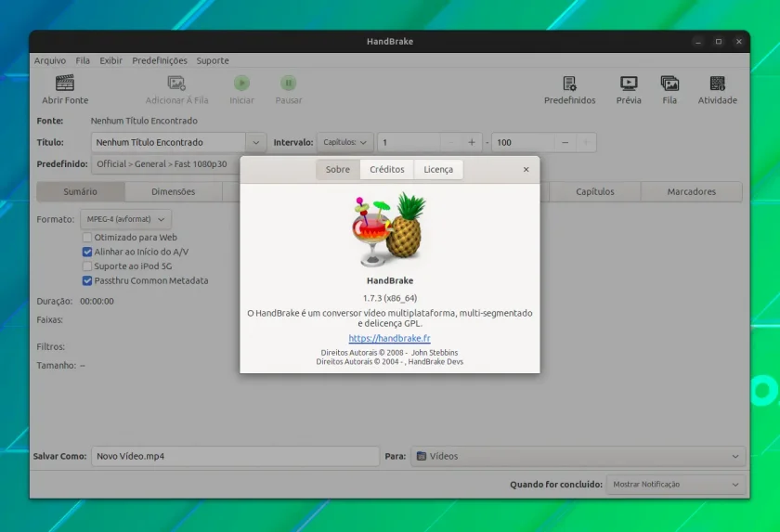Viewport: 780px width, 532px height.
Task: Click the HandBrake cocktail and pineapple logo
Action: tap(389, 229)
